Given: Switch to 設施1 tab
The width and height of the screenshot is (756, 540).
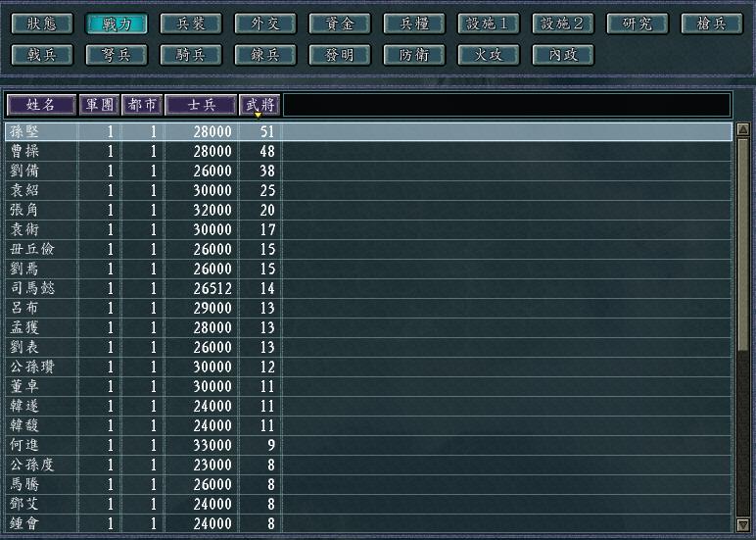Looking at the screenshot, I should pyautogui.click(x=489, y=24).
